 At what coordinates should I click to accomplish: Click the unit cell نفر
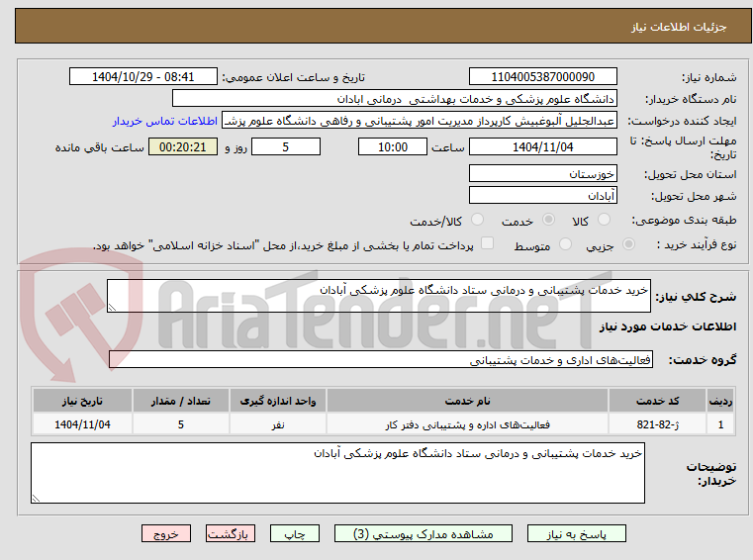point(278,424)
